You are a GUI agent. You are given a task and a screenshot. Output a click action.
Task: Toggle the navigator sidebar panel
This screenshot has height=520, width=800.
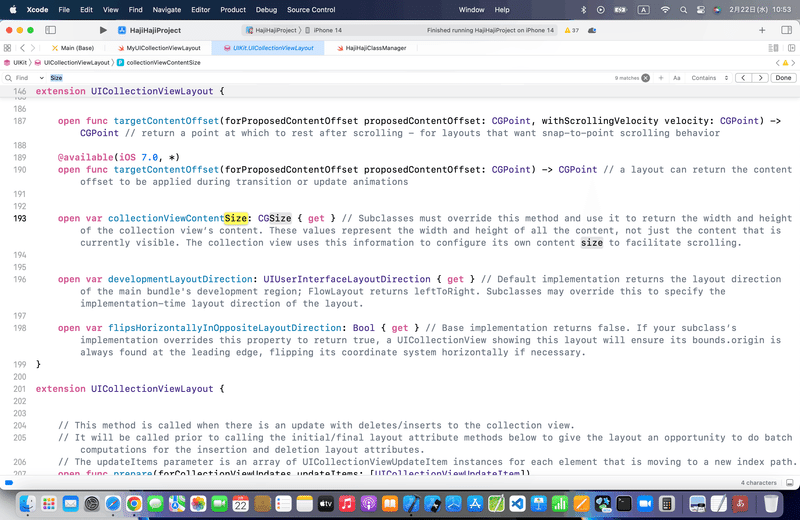coord(51,30)
